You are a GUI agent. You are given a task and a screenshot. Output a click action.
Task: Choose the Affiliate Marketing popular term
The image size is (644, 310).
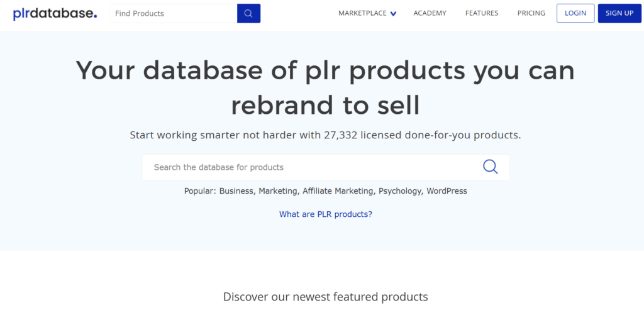pos(338,191)
